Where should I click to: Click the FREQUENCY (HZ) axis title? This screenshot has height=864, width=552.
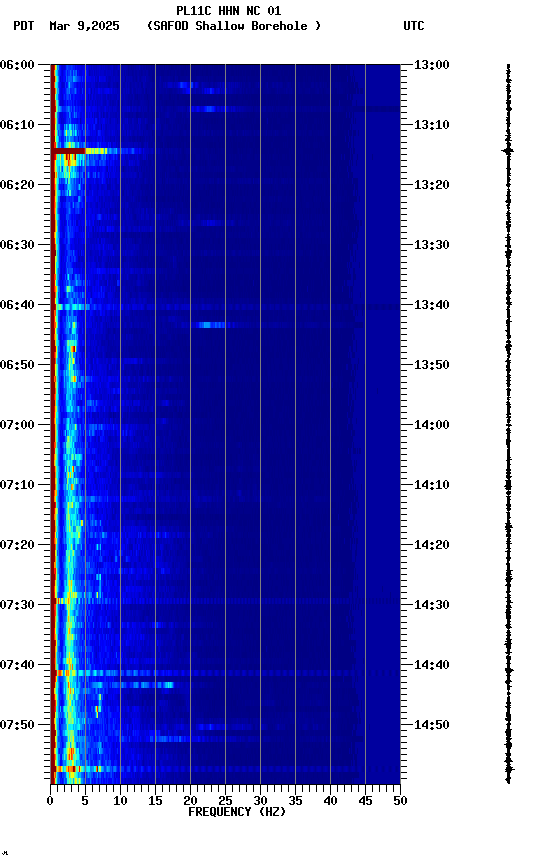coord(237,812)
